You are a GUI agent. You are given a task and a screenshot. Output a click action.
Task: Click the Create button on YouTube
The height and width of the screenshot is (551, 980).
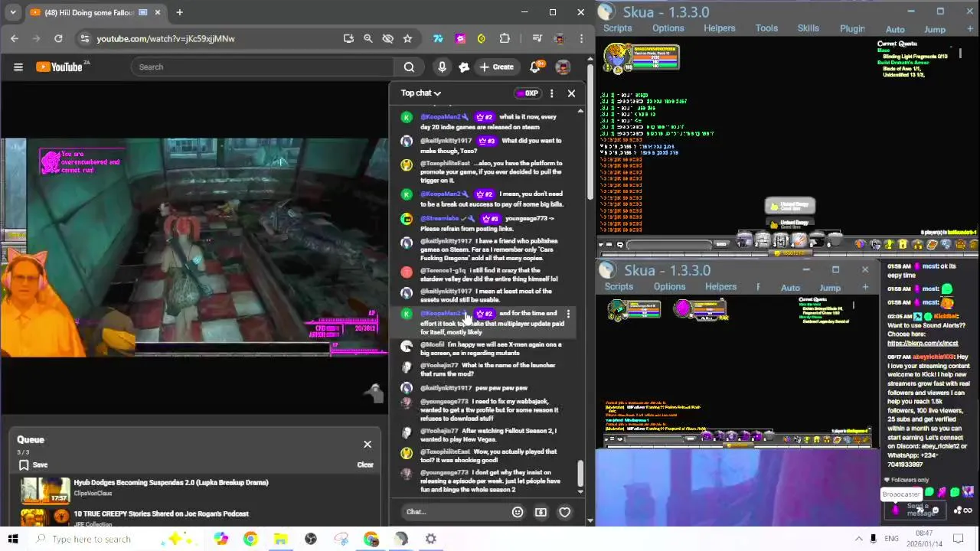click(x=496, y=67)
